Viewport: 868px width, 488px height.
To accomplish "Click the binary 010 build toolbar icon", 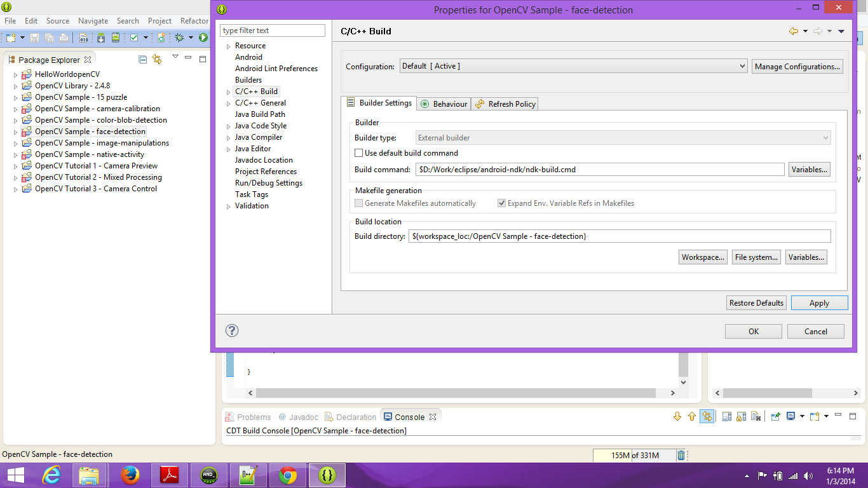I will click(84, 38).
